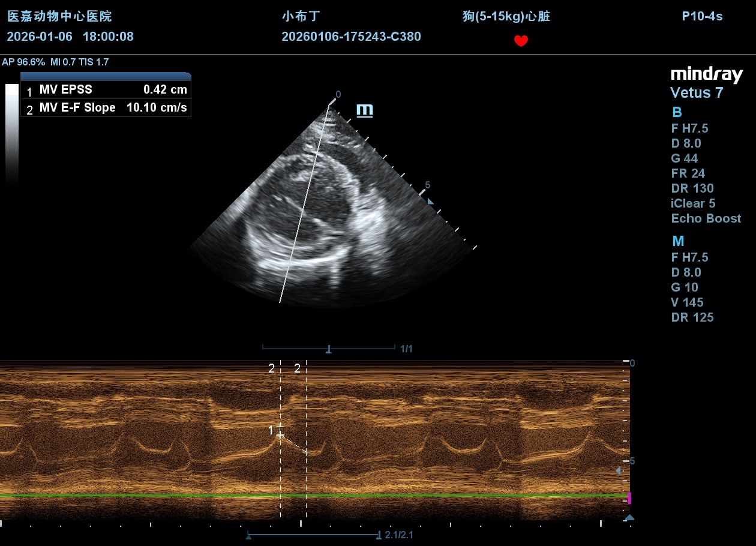Click the exam preset 狗(5-15kg)心脏
This screenshot has height=546, width=756.
coord(506,16)
